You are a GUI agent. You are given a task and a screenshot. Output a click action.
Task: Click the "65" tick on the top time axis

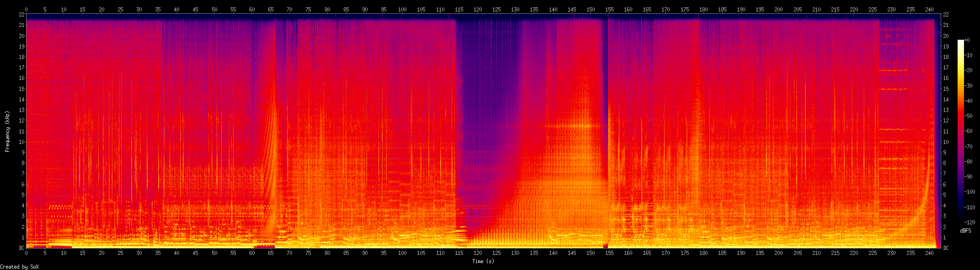(271, 10)
